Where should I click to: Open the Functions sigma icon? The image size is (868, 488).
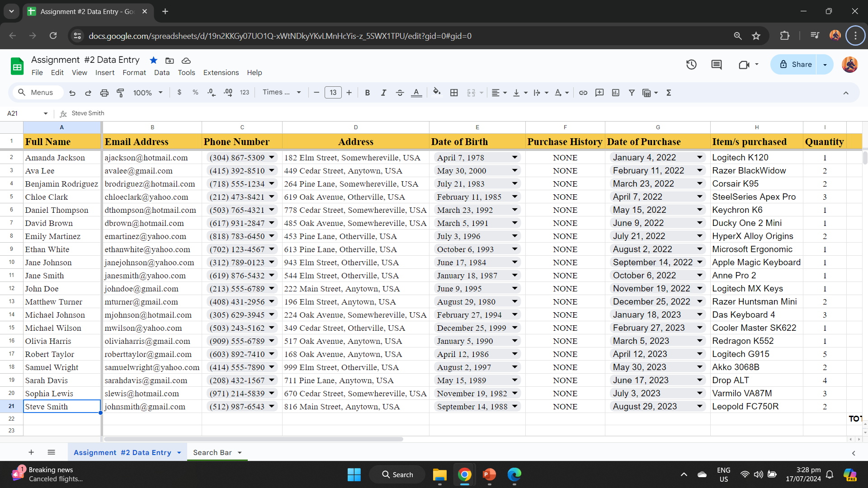(x=669, y=93)
